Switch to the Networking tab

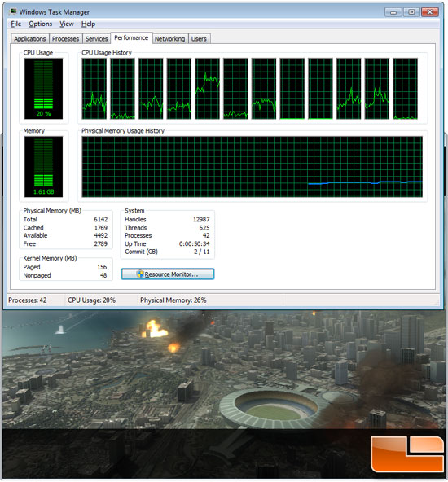tap(169, 39)
